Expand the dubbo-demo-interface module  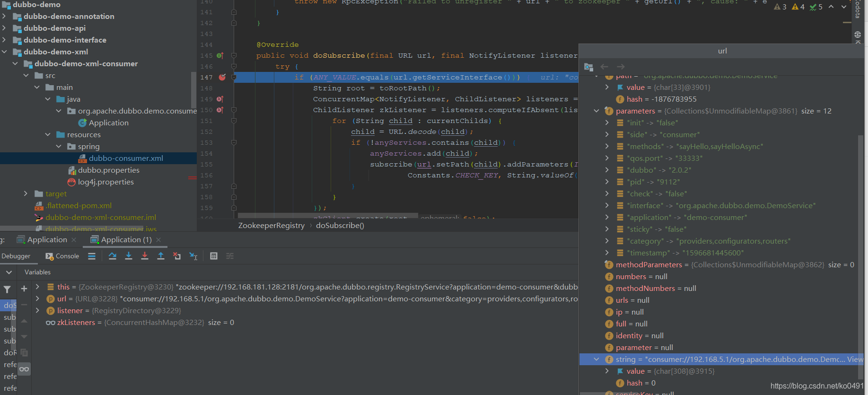pos(4,40)
